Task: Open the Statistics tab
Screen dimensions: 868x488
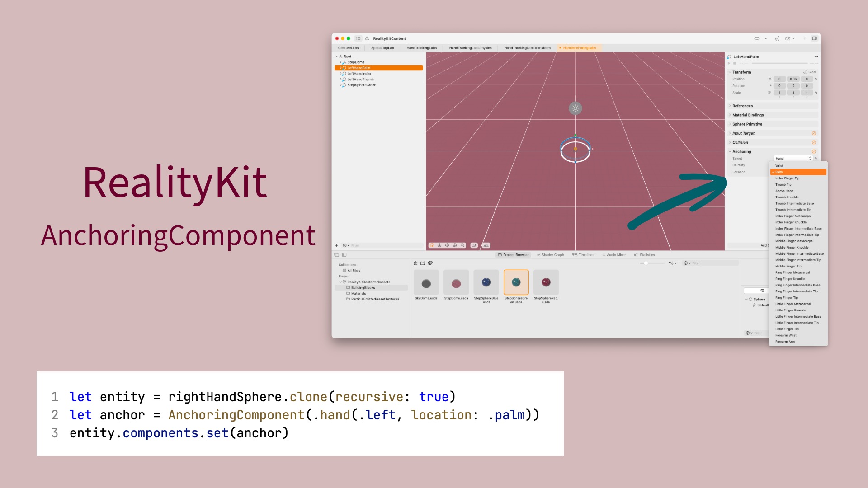Action: click(644, 255)
